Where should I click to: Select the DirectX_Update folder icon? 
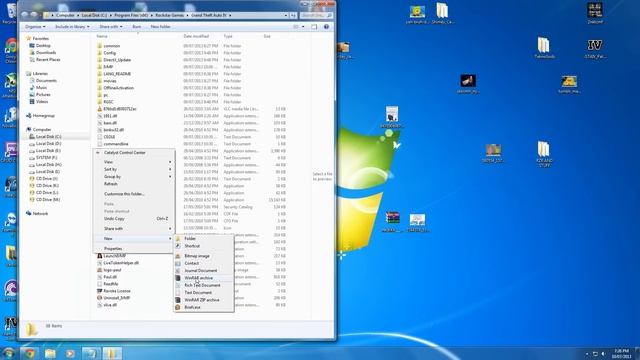pos(100,60)
